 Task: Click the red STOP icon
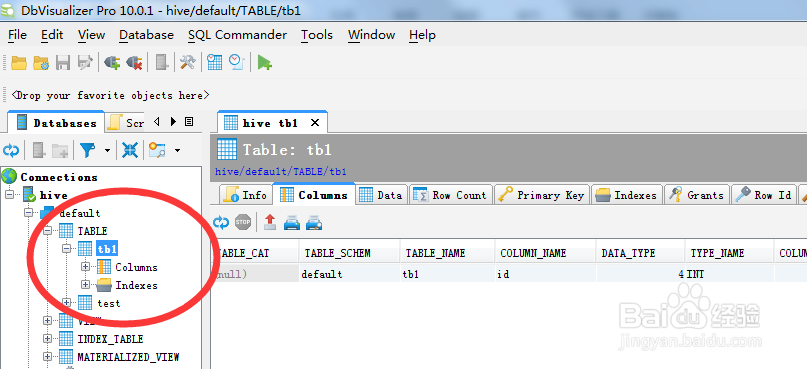[243, 222]
